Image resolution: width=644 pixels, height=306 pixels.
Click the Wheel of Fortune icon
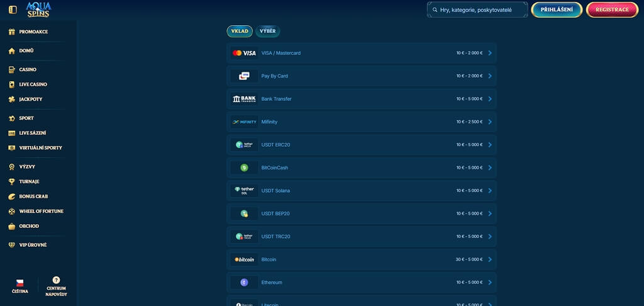[x=12, y=211]
